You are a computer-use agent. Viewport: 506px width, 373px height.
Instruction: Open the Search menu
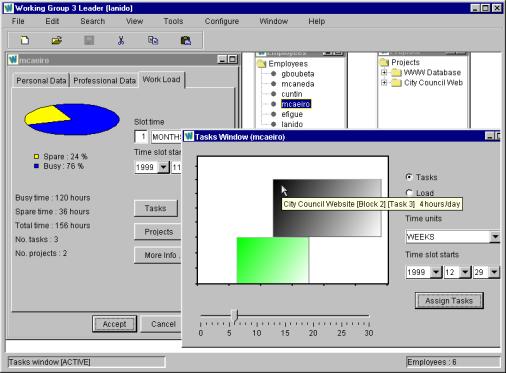(93, 21)
